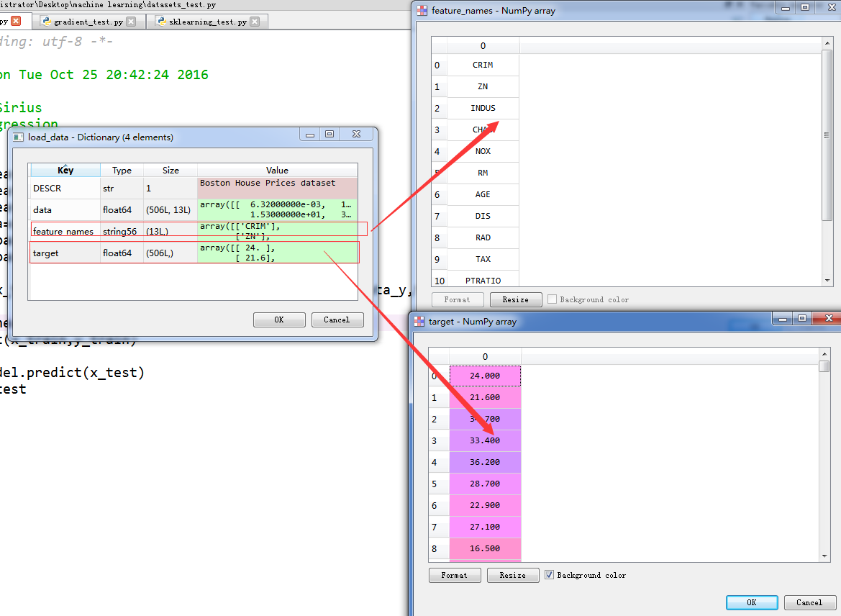Click the target array scrollbar down arrow
This screenshot has height=616, width=841.
pos(824,556)
